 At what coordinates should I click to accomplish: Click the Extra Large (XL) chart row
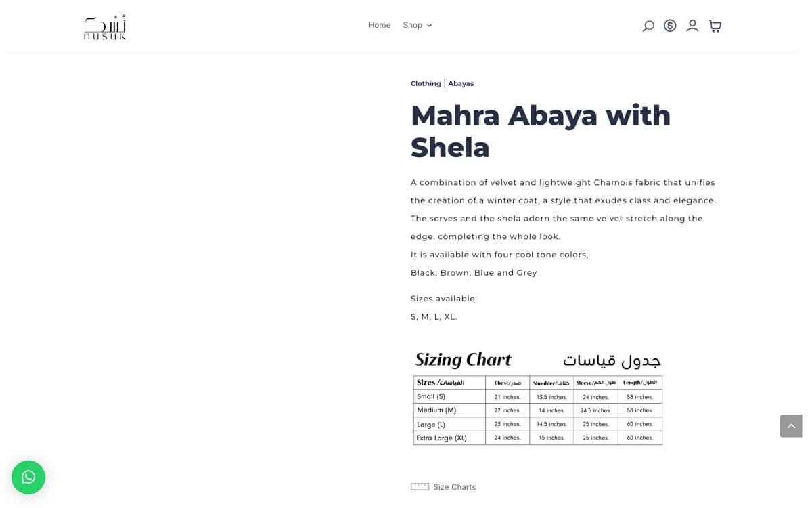pyautogui.click(x=538, y=438)
